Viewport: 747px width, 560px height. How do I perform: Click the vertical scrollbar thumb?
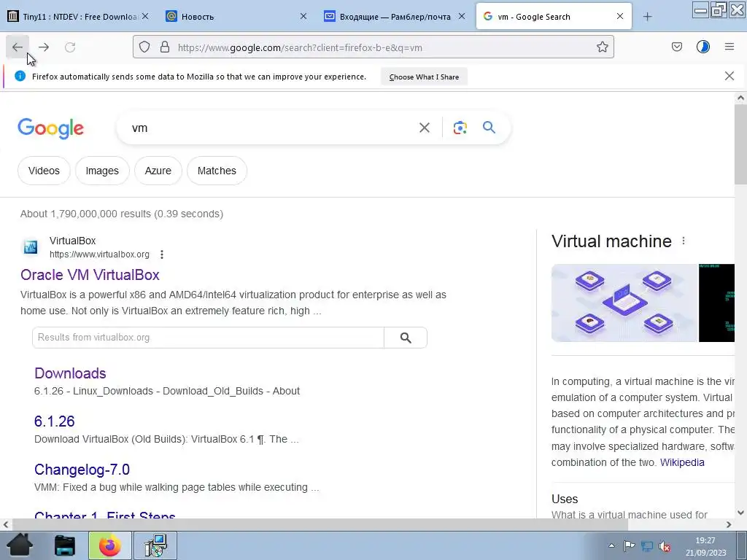coord(740,145)
